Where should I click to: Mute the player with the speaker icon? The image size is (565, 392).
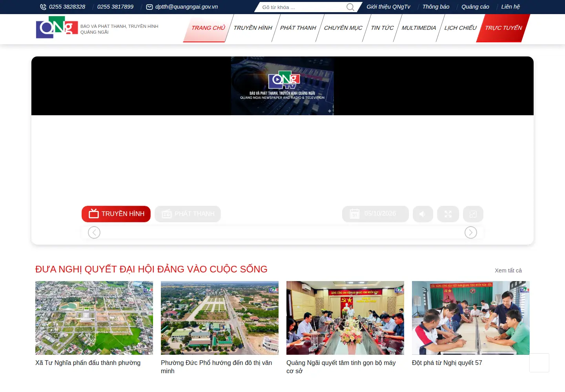click(x=423, y=214)
